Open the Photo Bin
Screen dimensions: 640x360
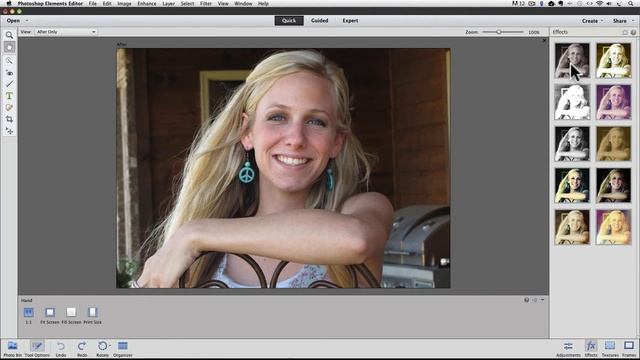coord(13,349)
